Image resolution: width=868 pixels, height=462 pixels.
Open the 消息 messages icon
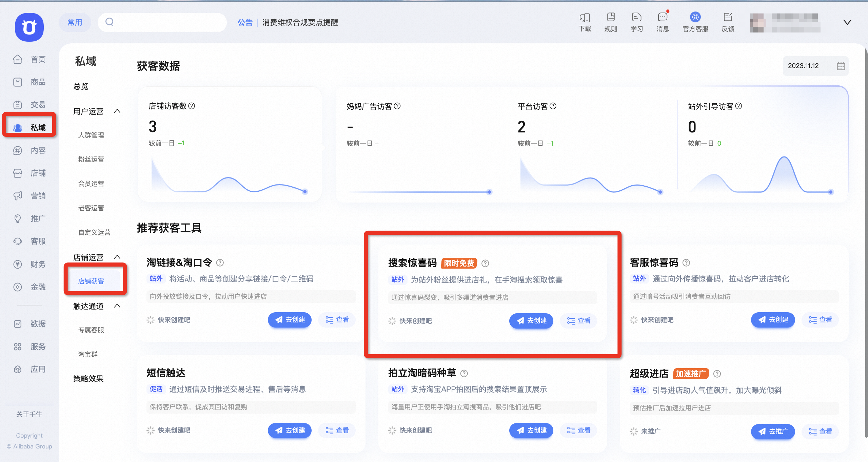point(663,17)
